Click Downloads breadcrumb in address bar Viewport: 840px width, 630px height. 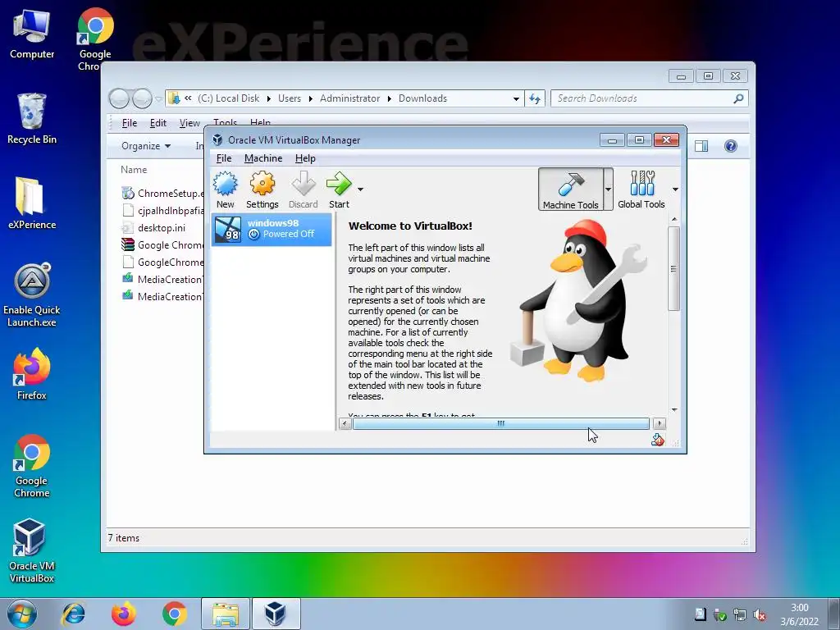[422, 98]
